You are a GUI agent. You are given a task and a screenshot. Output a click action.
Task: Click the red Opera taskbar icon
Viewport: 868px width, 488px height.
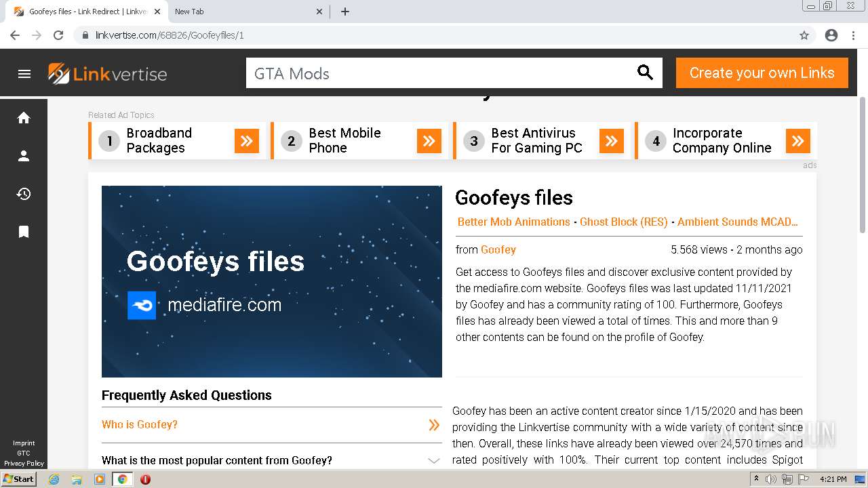point(145,479)
